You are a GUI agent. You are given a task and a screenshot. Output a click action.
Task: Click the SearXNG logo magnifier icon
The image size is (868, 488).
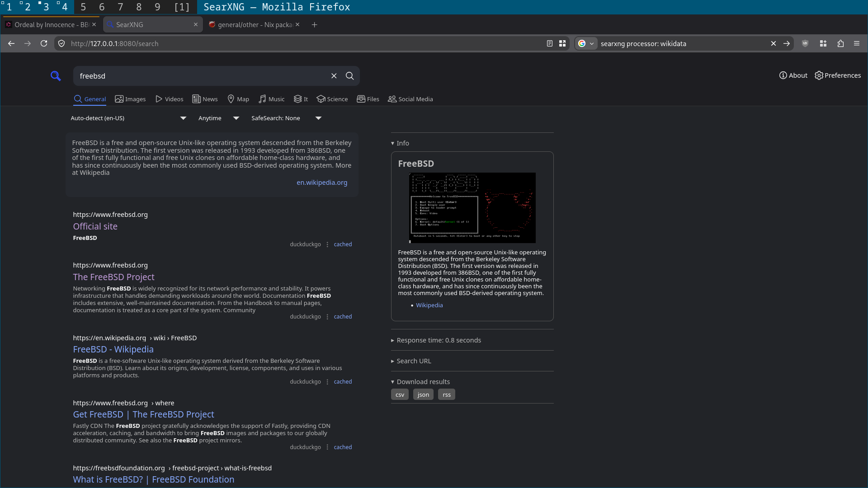(x=56, y=76)
